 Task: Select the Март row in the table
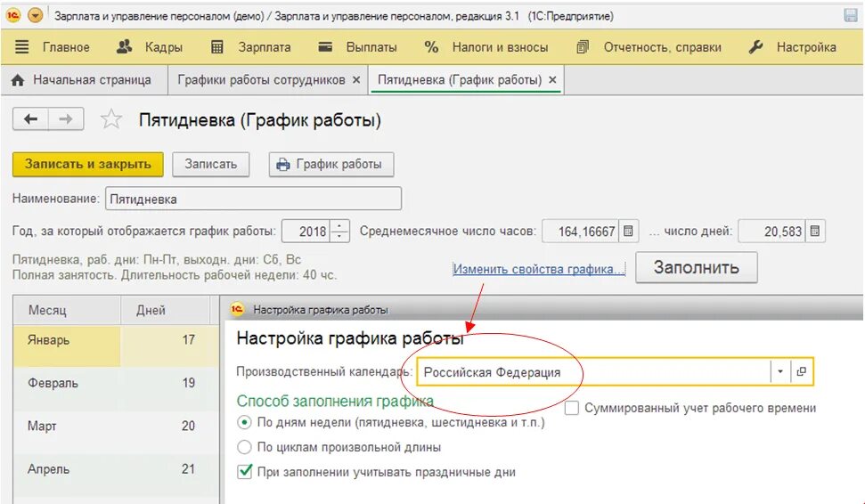(116, 431)
